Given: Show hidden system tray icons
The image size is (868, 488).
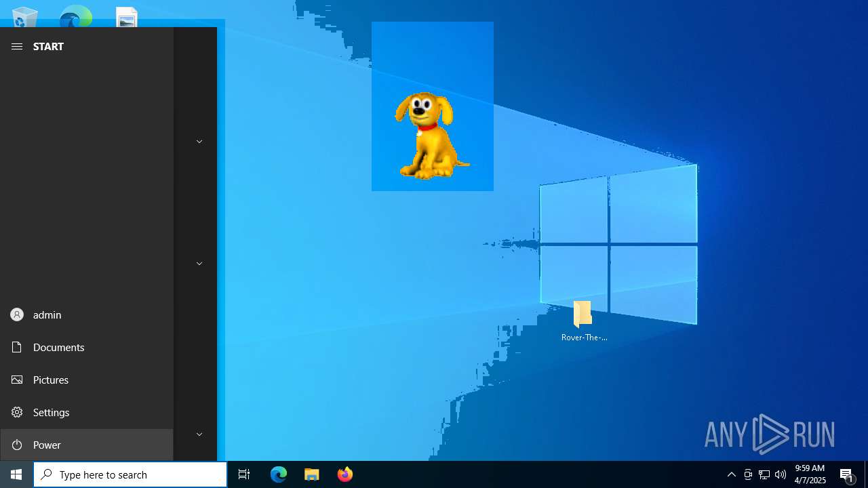Looking at the screenshot, I should pyautogui.click(x=731, y=474).
